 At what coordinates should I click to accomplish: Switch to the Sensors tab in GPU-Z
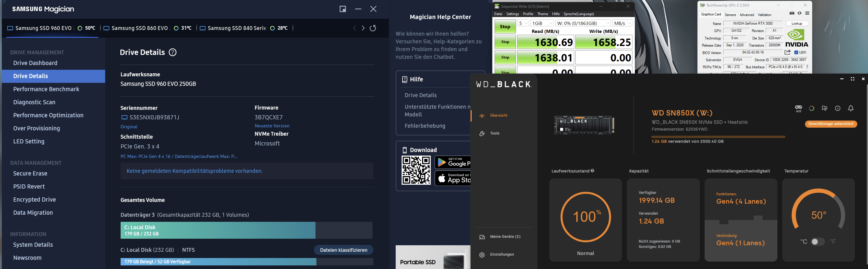point(730,15)
